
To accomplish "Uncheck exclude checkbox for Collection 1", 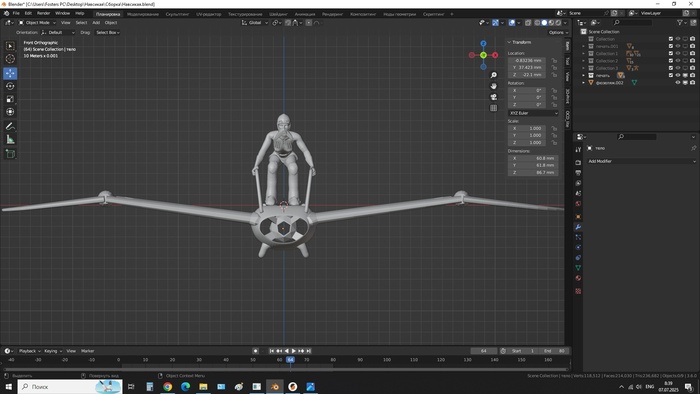I will click(x=671, y=54).
